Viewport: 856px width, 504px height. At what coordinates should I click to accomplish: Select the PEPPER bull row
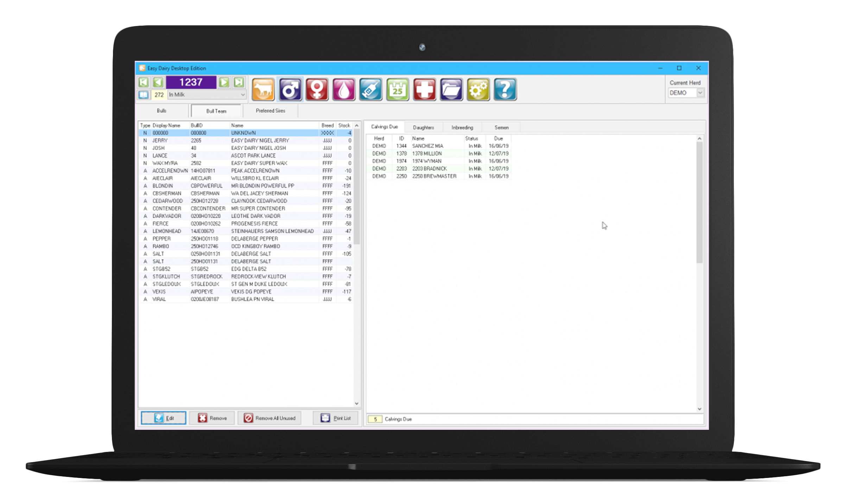click(246, 239)
